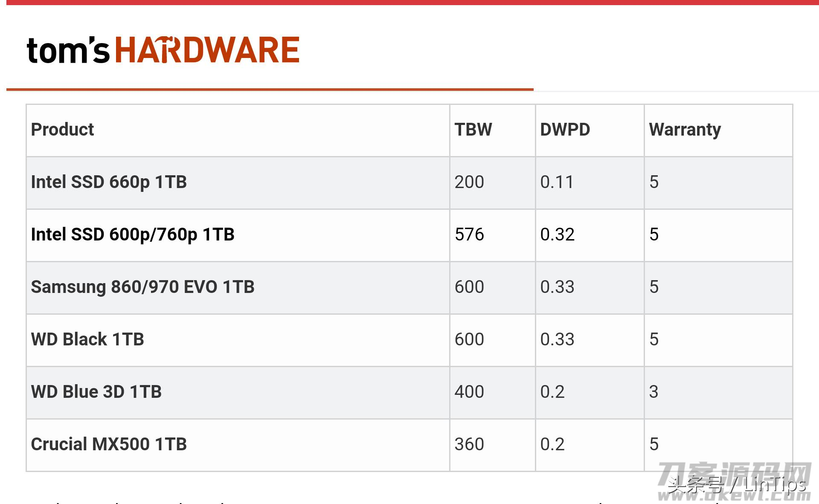This screenshot has width=819, height=504.
Task: Select warranty value for Intel 600p/760p
Action: click(654, 235)
